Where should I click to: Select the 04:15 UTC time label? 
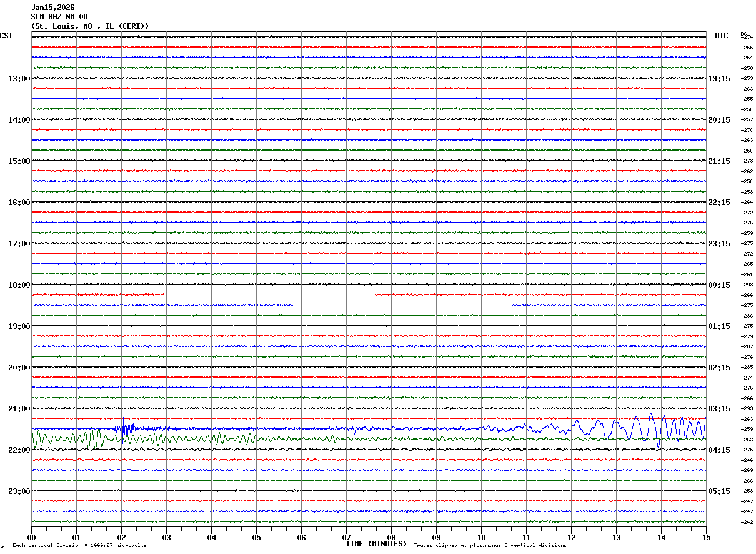719,450
